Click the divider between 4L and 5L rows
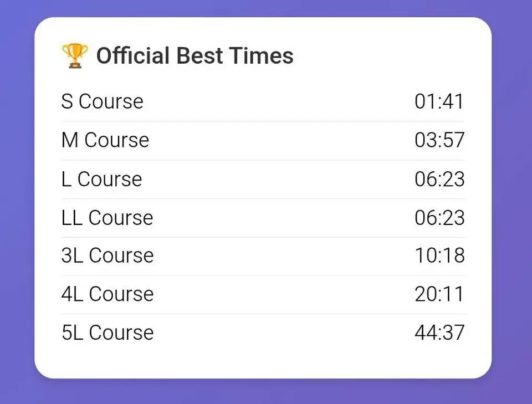This screenshot has height=404, width=532. coord(263,314)
